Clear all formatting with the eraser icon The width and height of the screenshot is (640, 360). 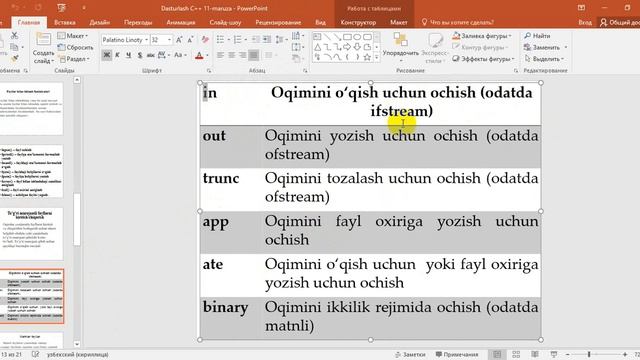[x=205, y=40]
